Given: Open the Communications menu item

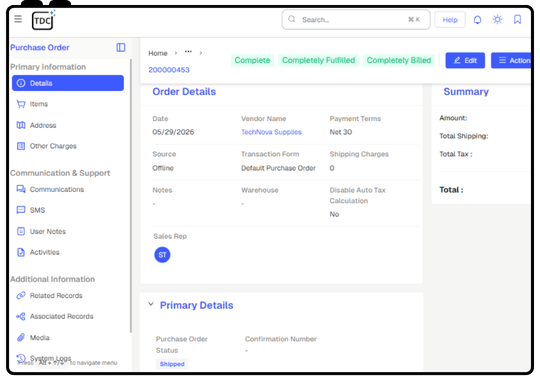Looking at the screenshot, I should tap(68, 189).
